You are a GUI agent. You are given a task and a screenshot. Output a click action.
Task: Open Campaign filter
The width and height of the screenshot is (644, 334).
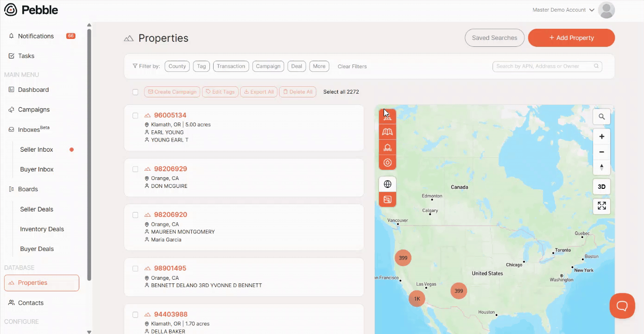coord(268,66)
